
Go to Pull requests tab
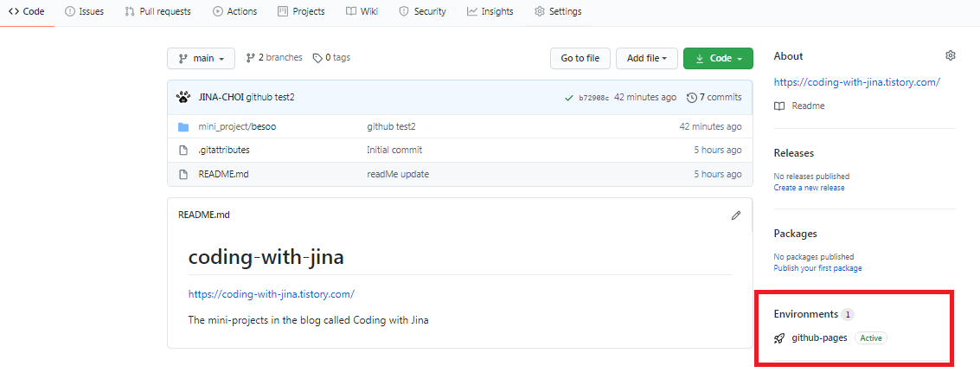click(x=158, y=11)
